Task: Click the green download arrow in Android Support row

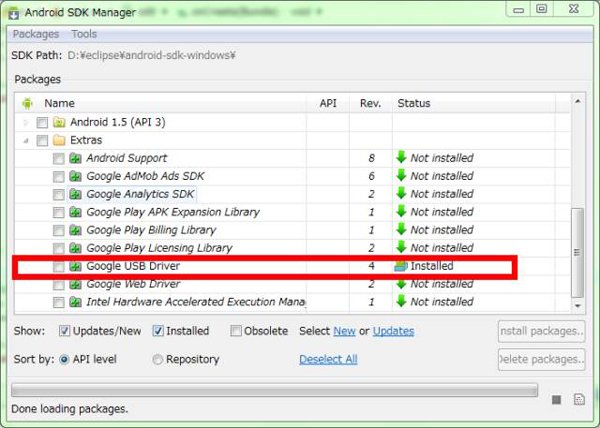Action: coord(401,157)
